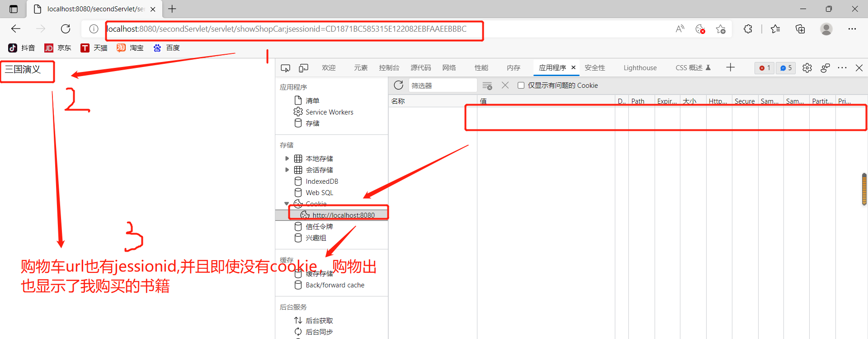Expand the 会话存储 session storage node
This screenshot has width=868, height=339.
(287, 170)
